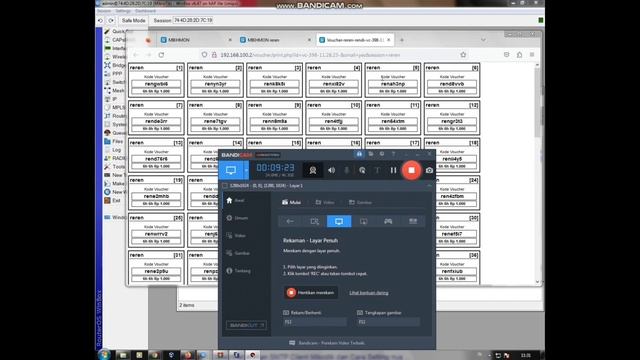640x360 pixels.
Task: Toggle the microphone icon in Bandicam
Action: 347,170
